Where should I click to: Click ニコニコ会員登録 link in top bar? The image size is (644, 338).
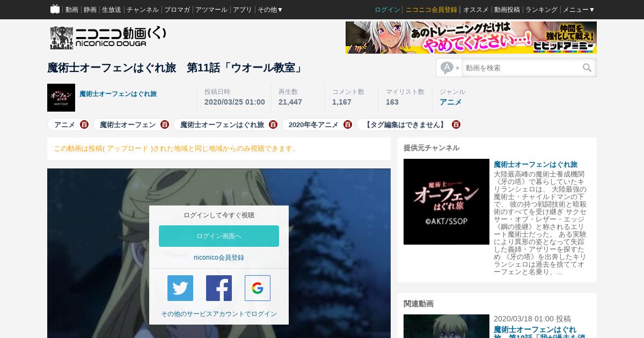[x=431, y=10]
